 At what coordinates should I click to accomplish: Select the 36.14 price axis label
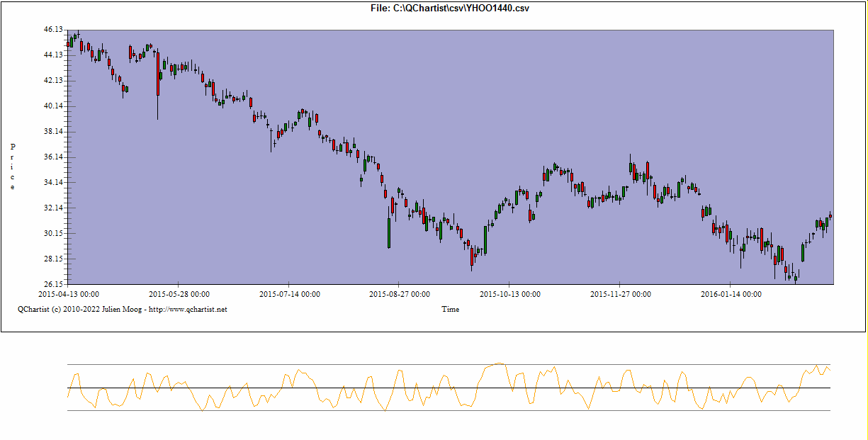tap(53, 157)
